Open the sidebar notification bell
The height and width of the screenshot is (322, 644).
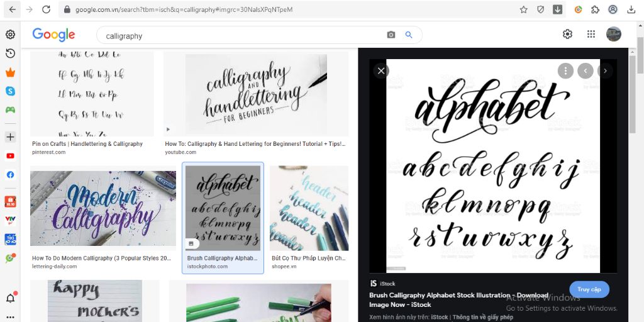tap(10, 297)
